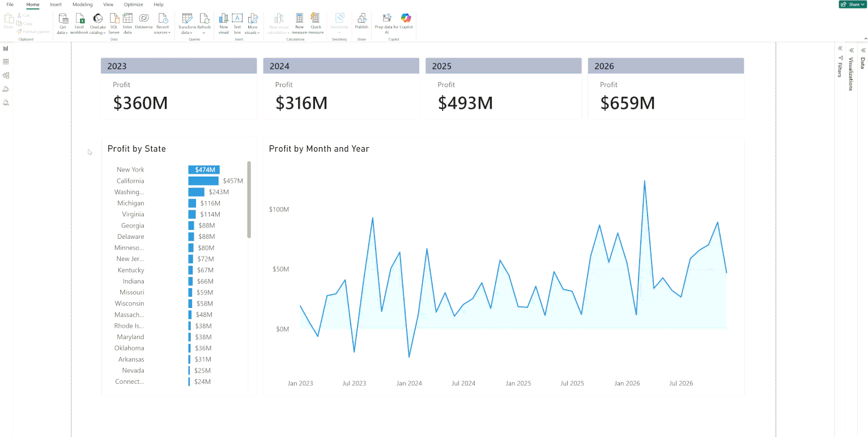This screenshot has height=437, width=868.
Task: Switch to the Modeling ribbon tab
Action: coord(83,5)
